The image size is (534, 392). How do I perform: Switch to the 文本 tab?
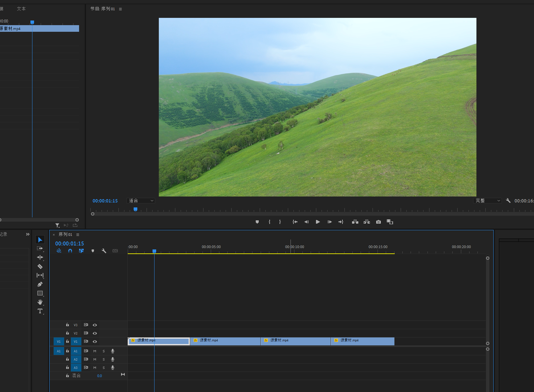[21, 9]
